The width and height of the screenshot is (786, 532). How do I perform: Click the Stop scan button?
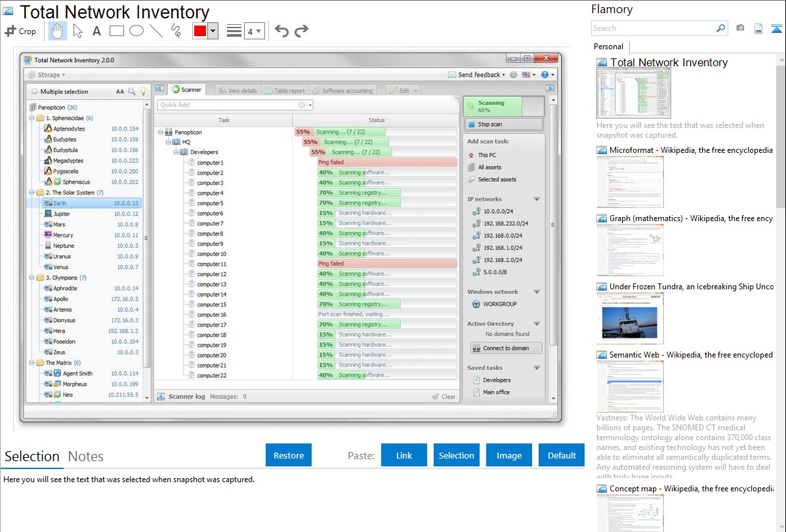tap(503, 125)
